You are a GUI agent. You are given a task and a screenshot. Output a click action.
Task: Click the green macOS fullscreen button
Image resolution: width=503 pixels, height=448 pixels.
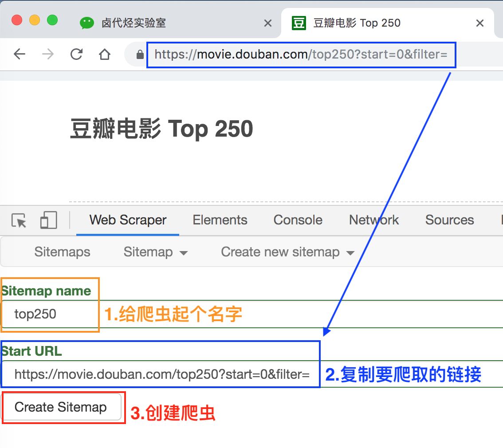click(x=52, y=20)
